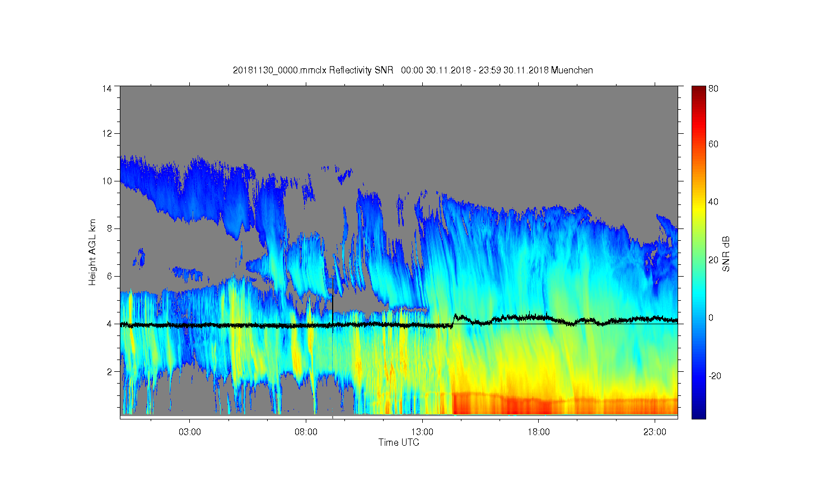Click the 20 value on the colorbar
This screenshot has width=840, height=504.
713,260
